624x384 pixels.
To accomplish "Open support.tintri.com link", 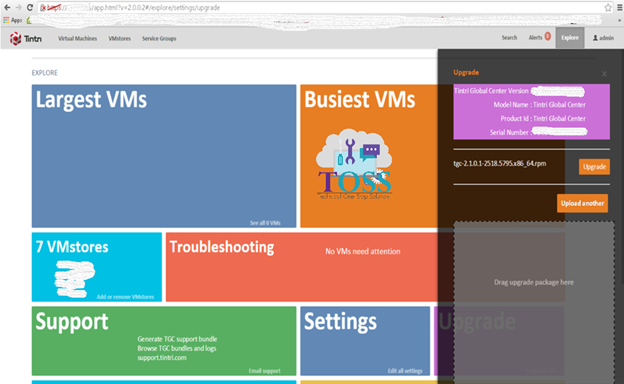I will [x=162, y=357].
